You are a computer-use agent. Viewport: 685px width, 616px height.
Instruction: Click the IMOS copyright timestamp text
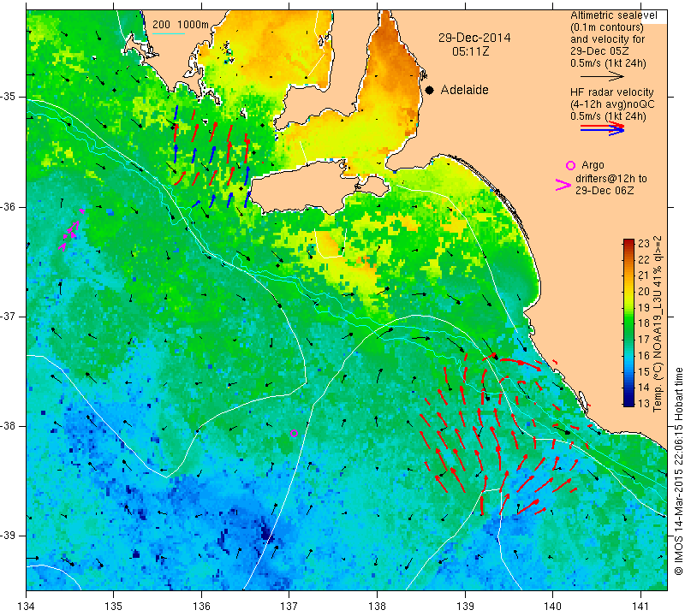coord(678,471)
